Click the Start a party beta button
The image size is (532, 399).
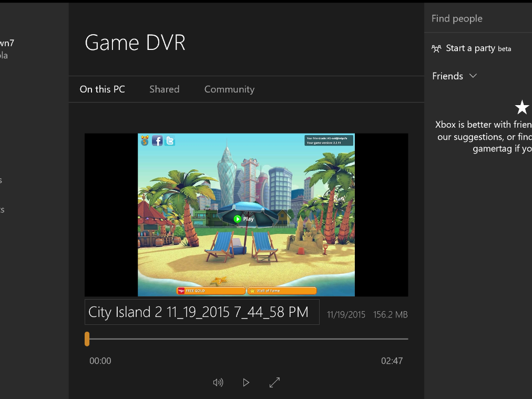(x=471, y=48)
